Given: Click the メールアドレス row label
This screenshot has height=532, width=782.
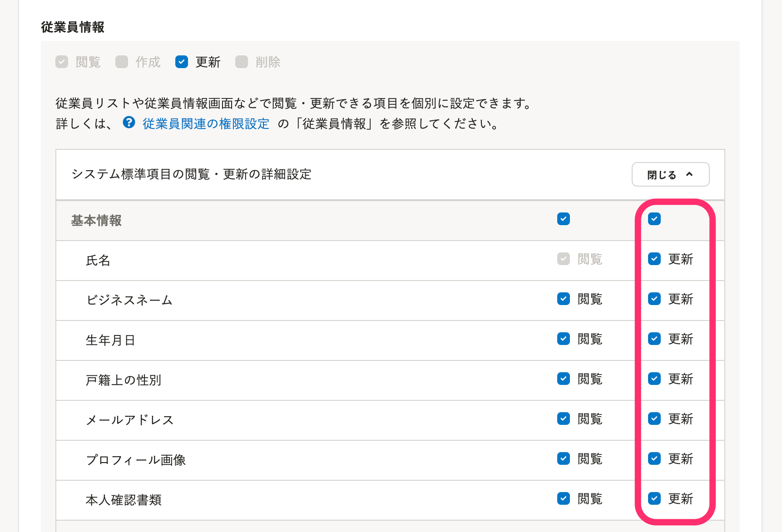Looking at the screenshot, I should pos(130,420).
